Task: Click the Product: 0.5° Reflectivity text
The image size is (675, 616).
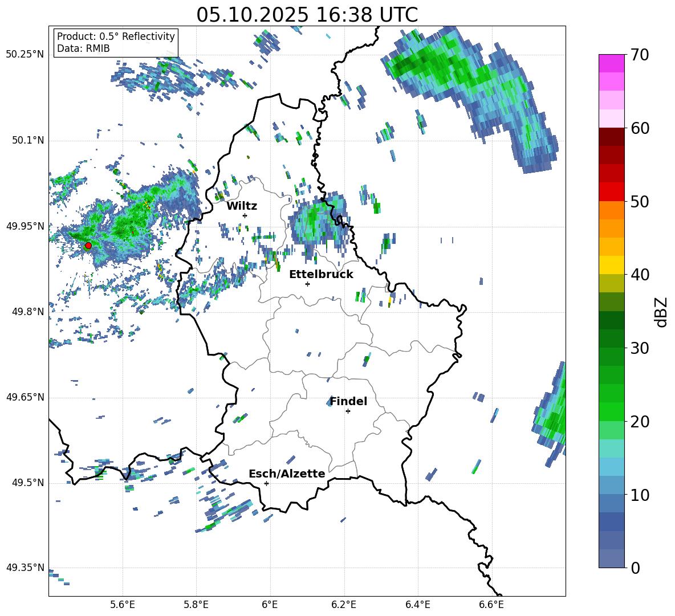Action: pyautogui.click(x=116, y=36)
